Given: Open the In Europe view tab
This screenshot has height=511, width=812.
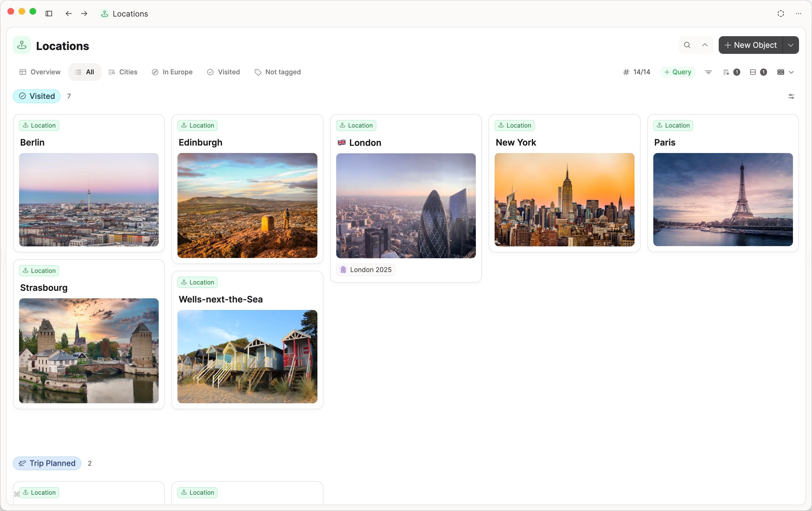Looking at the screenshot, I should pos(172,72).
